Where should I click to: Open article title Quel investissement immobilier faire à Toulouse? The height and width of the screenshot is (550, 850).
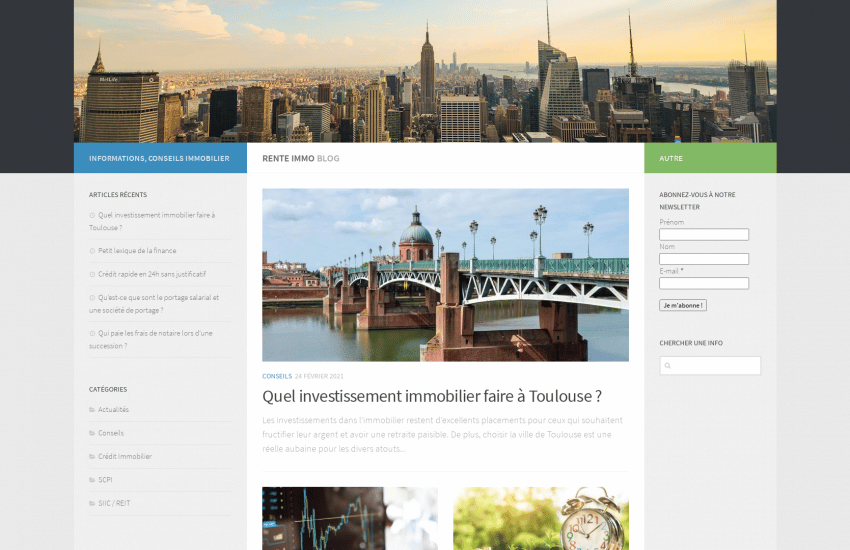[431, 396]
